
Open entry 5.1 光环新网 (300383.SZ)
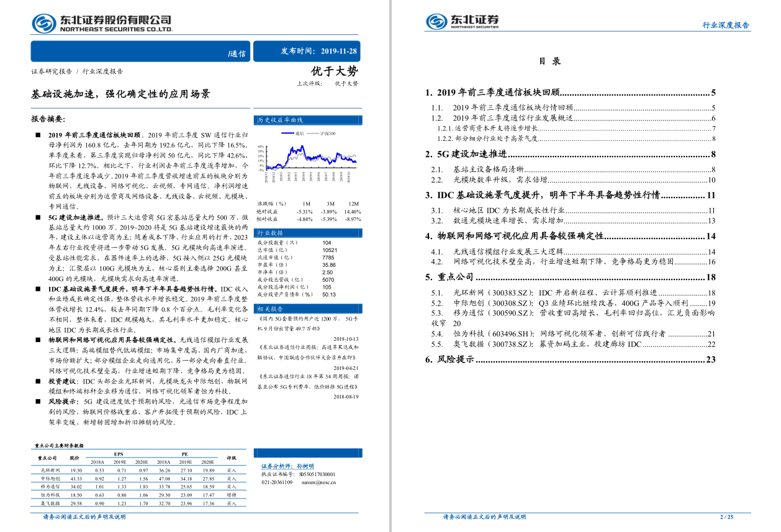pyautogui.click(x=574, y=292)
